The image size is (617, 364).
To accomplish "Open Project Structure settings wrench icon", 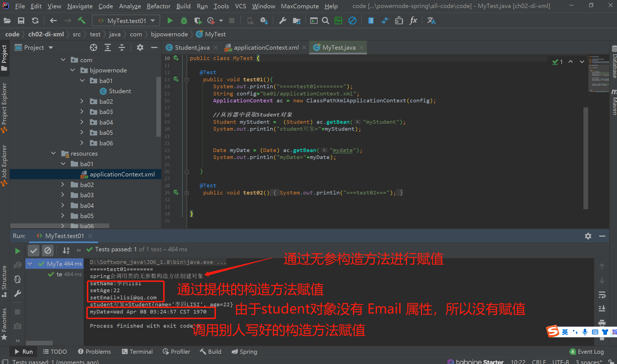I will coord(283,21).
